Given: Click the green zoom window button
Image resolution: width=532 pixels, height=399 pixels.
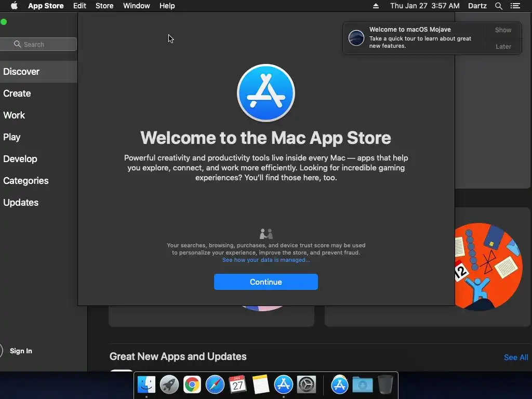Looking at the screenshot, I should tap(4, 22).
